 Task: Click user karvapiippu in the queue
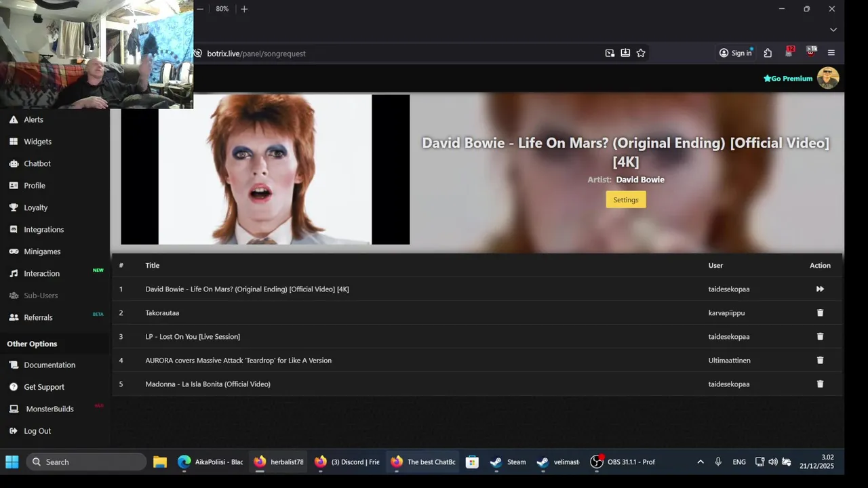coord(727,313)
